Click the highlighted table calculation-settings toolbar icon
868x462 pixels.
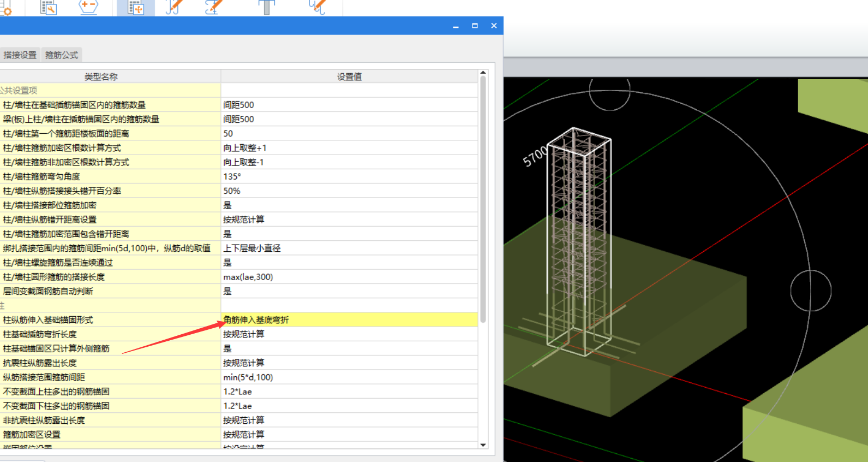[x=135, y=8]
